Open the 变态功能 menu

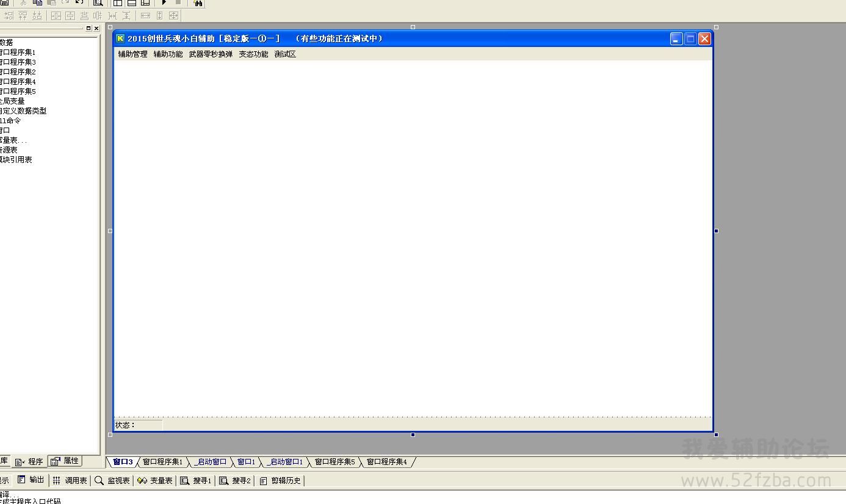tap(253, 54)
